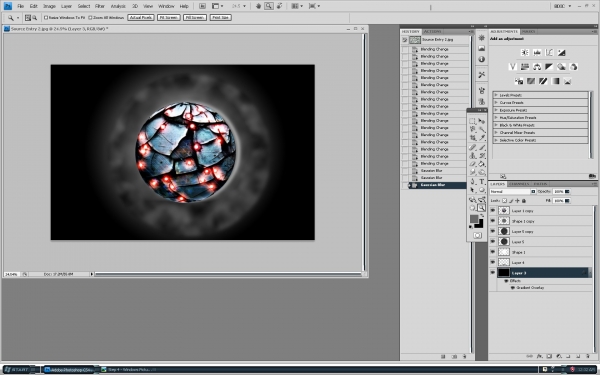This screenshot has height=375, width=600.
Task: Switch to the Masks tab
Action: (528, 31)
